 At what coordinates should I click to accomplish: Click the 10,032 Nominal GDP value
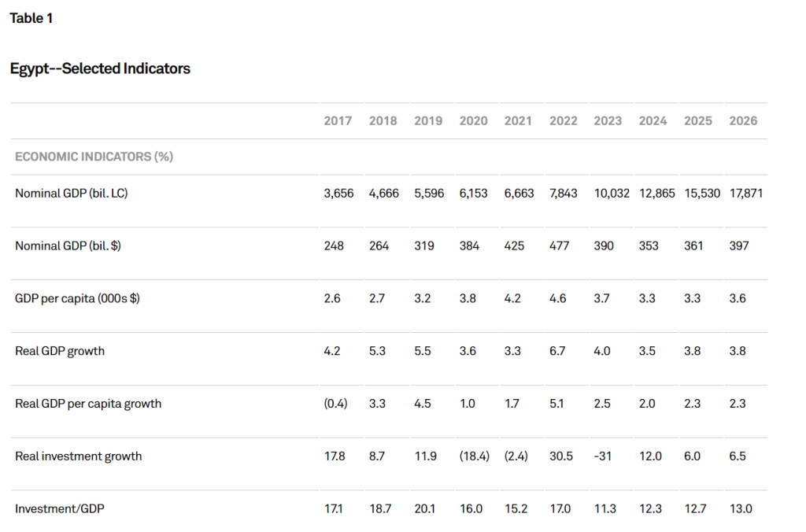coord(612,193)
